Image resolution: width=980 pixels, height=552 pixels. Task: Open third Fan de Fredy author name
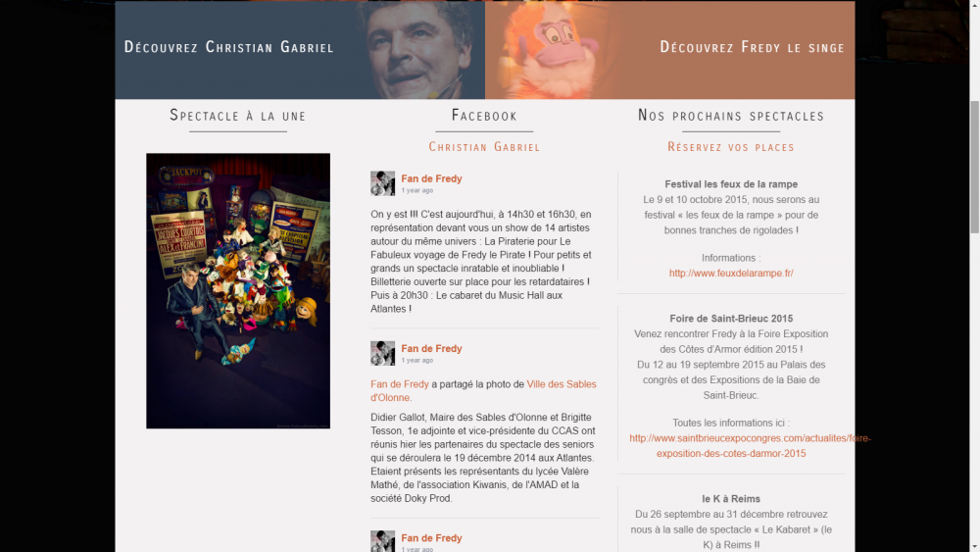tap(431, 538)
